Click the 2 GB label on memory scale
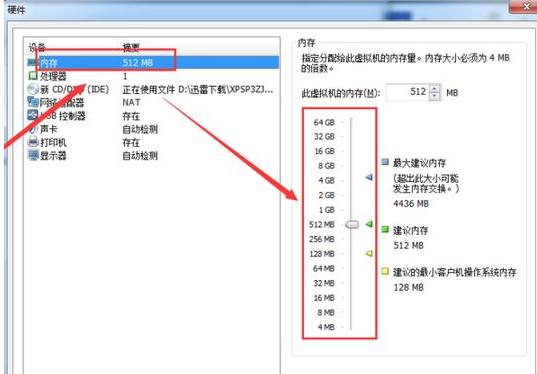The image size is (537, 374). [326, 195]
